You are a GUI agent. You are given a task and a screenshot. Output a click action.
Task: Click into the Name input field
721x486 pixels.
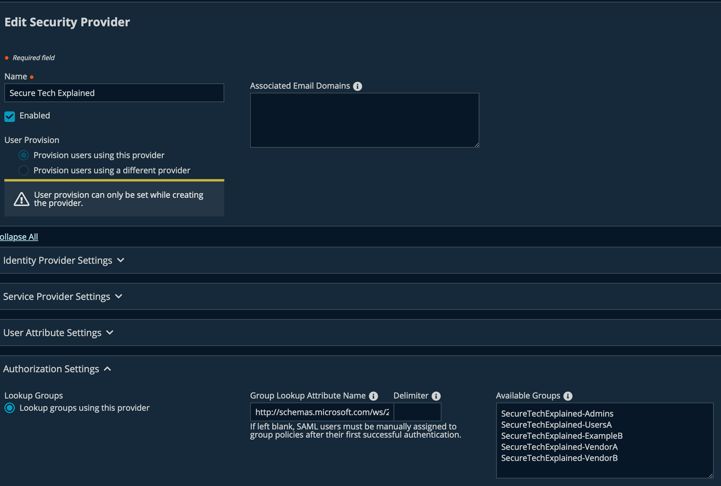click(114, 92)
